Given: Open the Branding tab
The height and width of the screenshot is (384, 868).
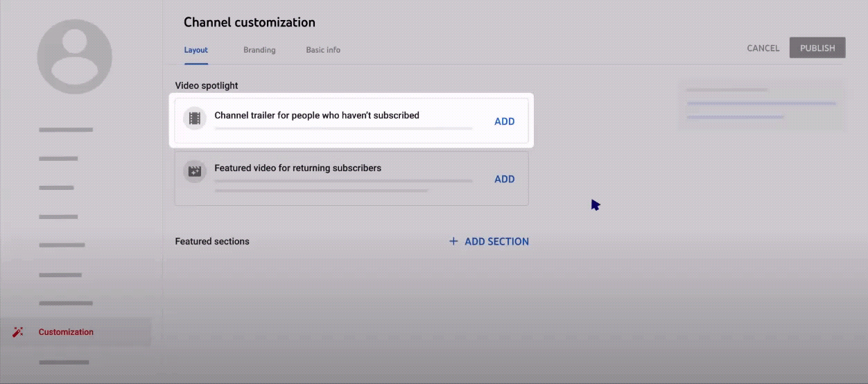Looking at the screenshot, I should 259,50.
